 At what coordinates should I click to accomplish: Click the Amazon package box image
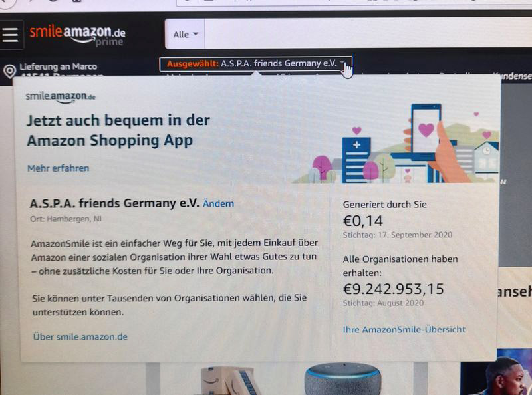click(x=227, y=381)
